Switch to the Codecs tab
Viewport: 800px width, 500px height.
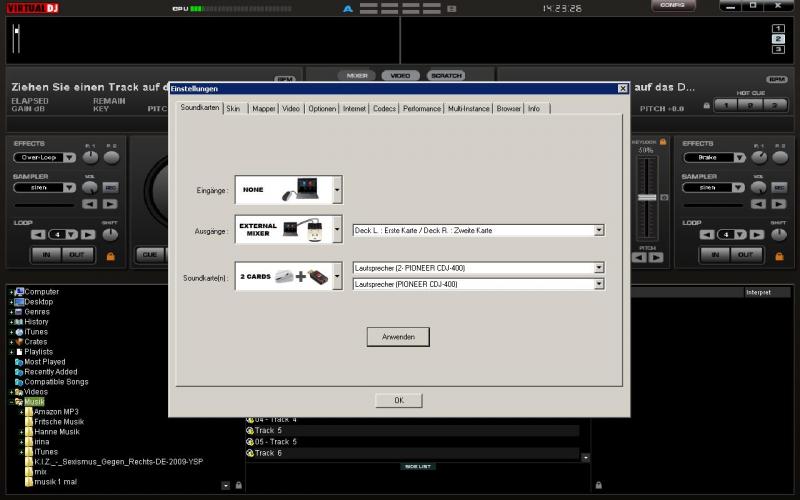tap(384, 109)
